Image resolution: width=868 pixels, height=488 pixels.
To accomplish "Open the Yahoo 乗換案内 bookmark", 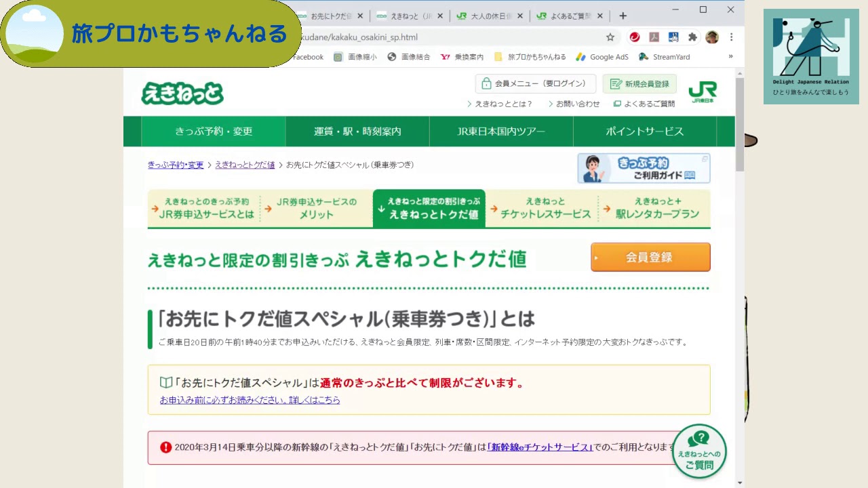I will coord(462,57).
